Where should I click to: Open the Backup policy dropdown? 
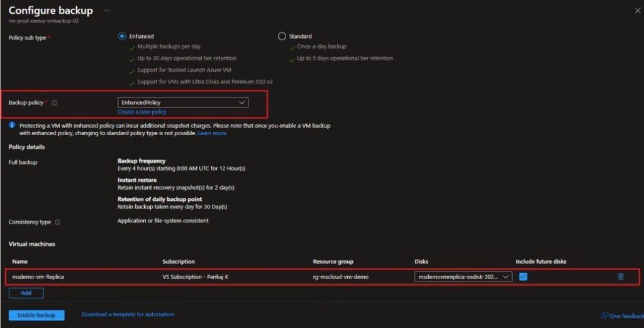[x=183, y=102]
